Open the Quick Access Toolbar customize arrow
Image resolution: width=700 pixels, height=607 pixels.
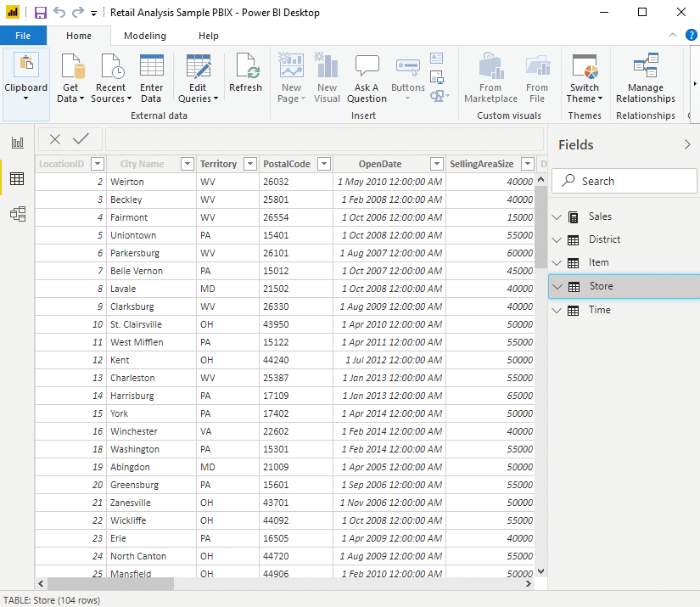pos(93,14)
